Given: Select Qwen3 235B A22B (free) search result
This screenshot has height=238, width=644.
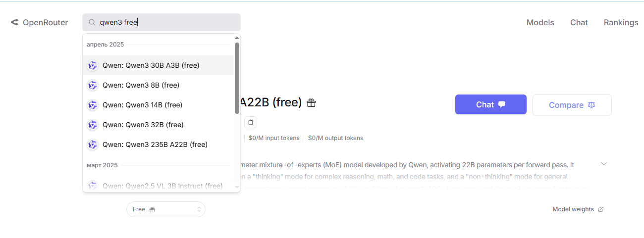Looking at the screenshot, I should [x=155, y=144].
